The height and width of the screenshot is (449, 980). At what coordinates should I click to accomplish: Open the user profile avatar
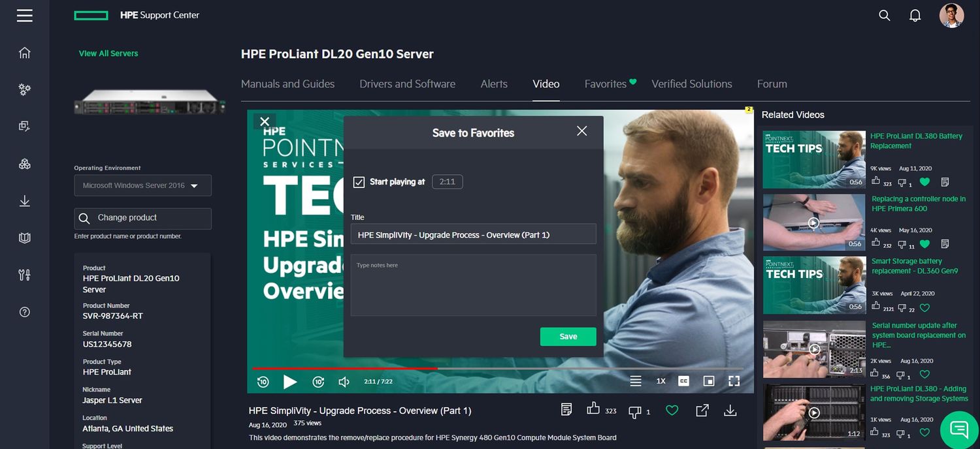pos(951,15)
